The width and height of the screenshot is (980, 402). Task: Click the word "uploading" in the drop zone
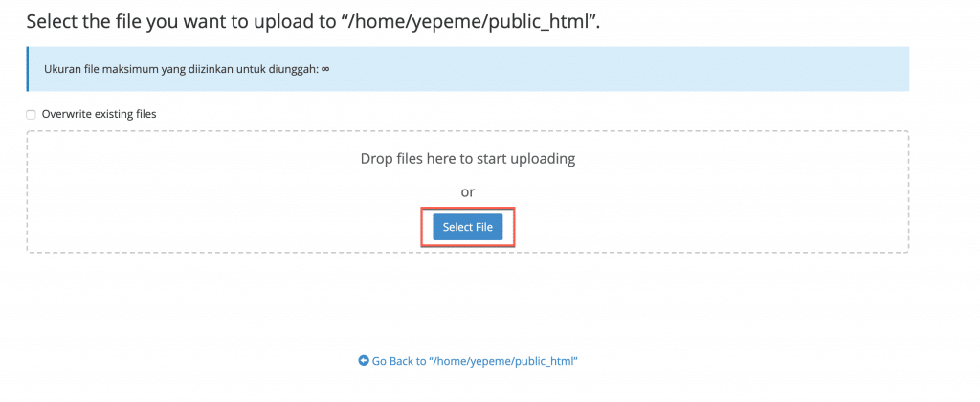541,159
